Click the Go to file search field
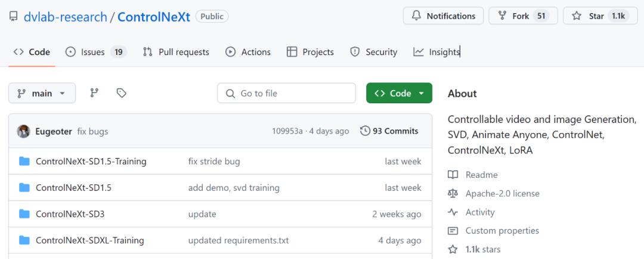 click(287, 93)
